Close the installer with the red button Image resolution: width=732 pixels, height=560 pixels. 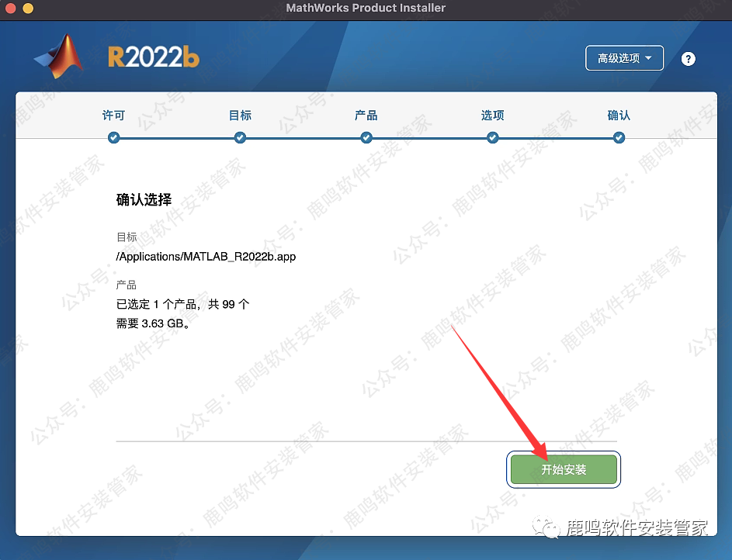pos(10,8)
